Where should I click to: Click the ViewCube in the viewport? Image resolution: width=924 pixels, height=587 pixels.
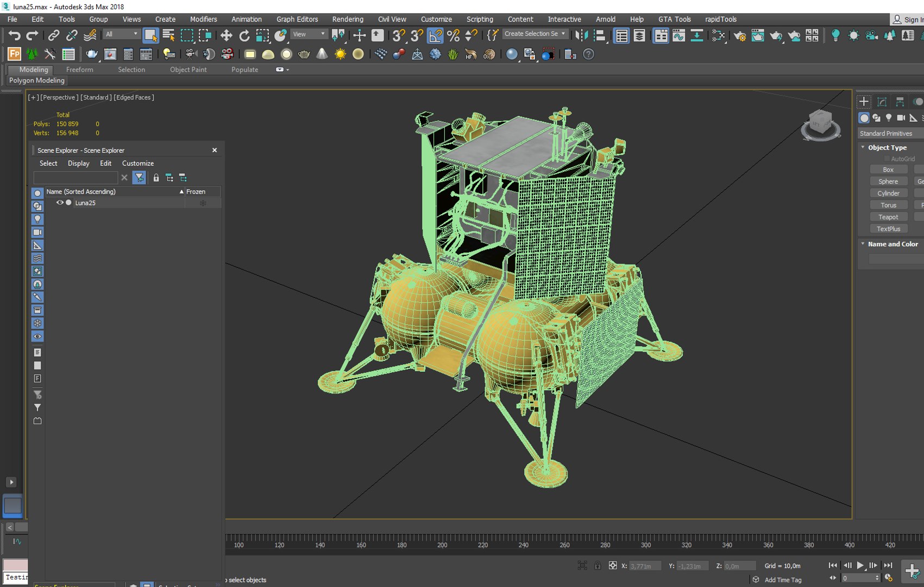point(821,124)
